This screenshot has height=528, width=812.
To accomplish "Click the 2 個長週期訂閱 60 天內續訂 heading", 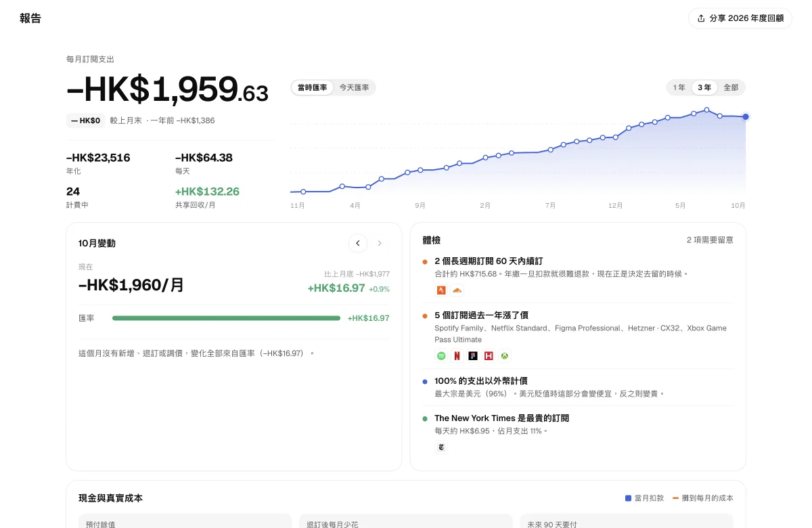I will click(489, 261).
